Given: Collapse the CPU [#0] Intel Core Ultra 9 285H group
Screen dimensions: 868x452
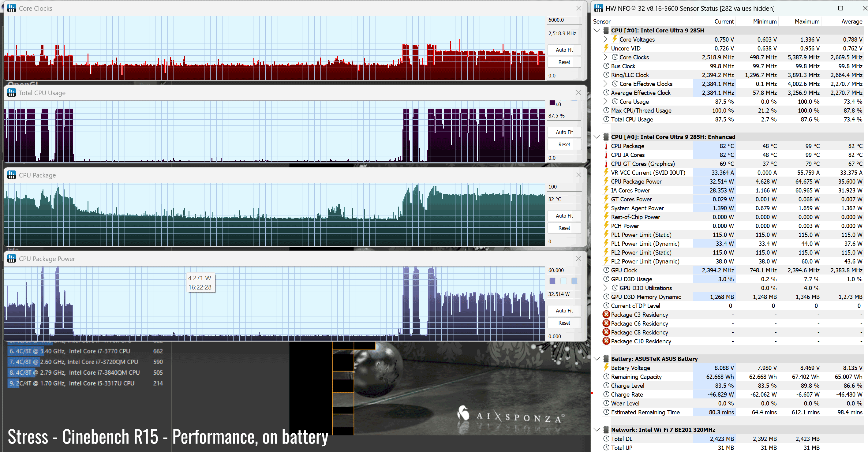Looking at the screenshot, I should (597, 30).
